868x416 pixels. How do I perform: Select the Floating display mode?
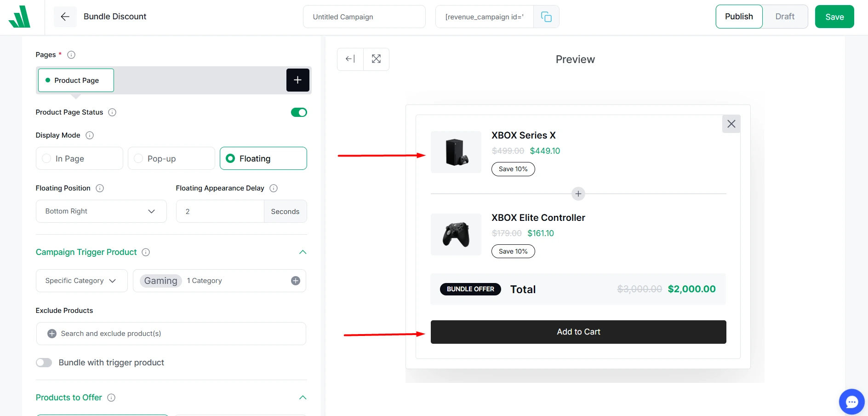coord(263,158)
